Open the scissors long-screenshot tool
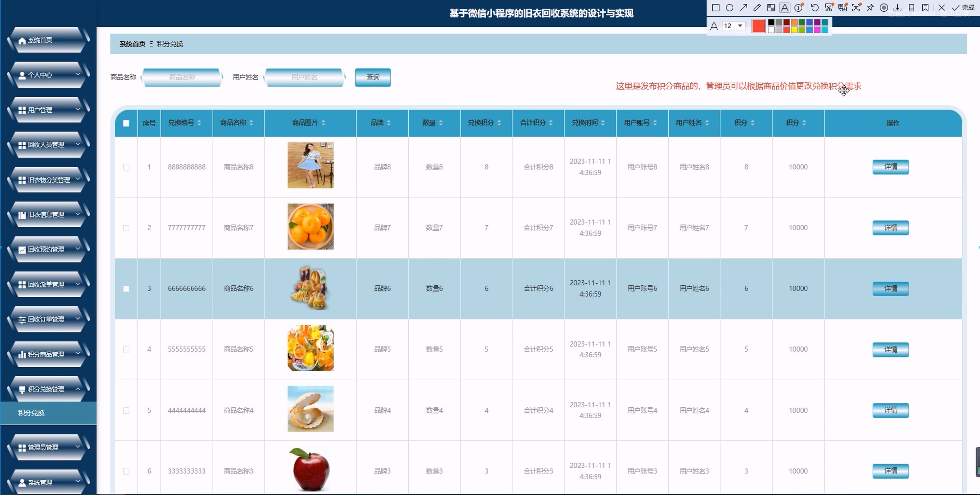The height and width of the screenshot is (495, 980). [829, 8]
